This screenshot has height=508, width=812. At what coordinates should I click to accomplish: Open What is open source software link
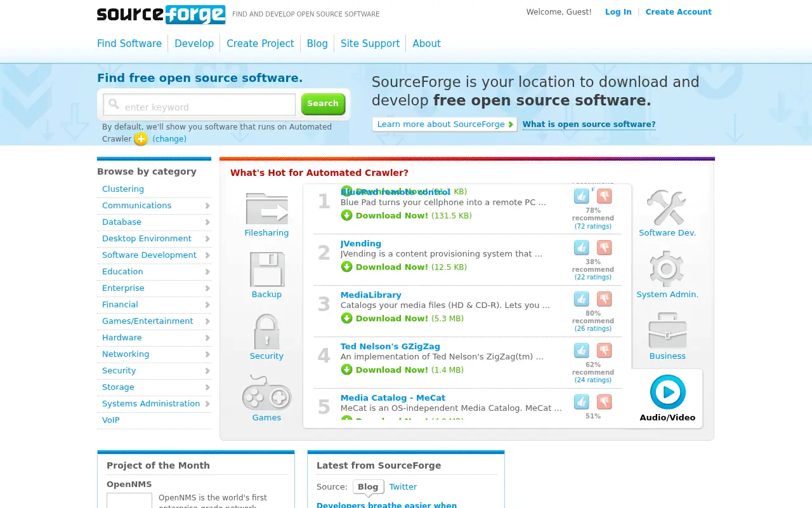pyautogui.click(x=589, y=124)
